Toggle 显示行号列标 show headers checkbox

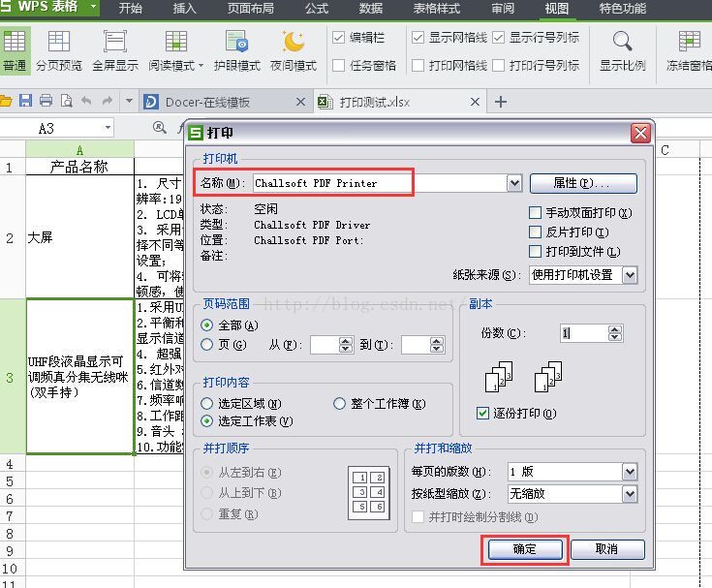[x=498, y=37]
